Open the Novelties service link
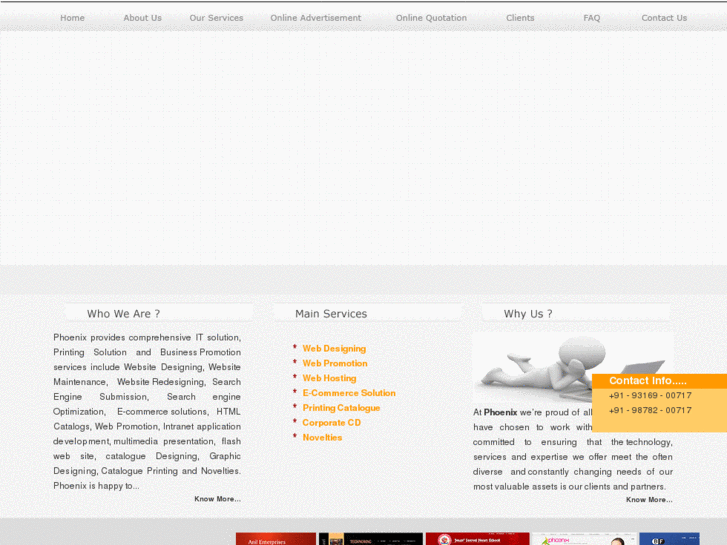The image size is (727, 545). tap(322, 437)
